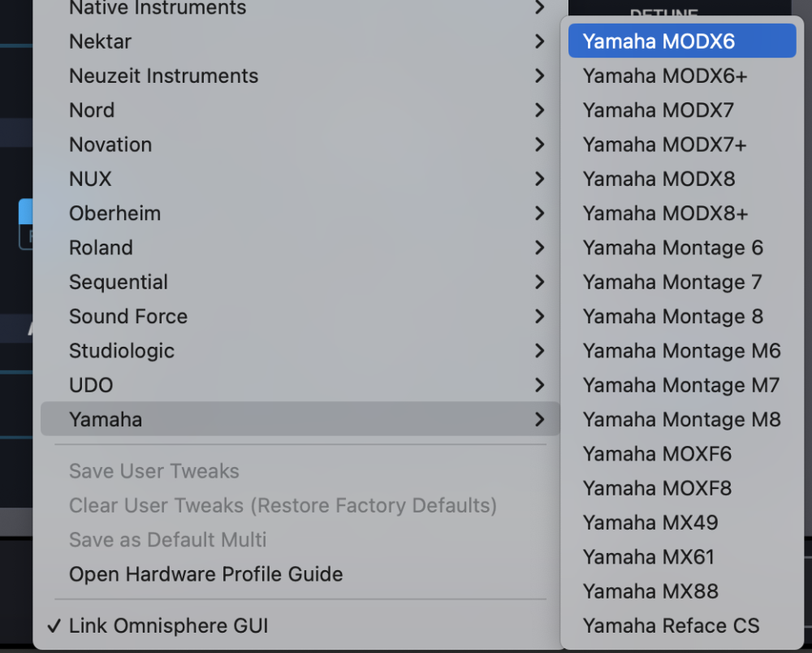Expand the UDO submenu chevron
The width and height of the screenshot is (812, 653).
pos(539,386)
